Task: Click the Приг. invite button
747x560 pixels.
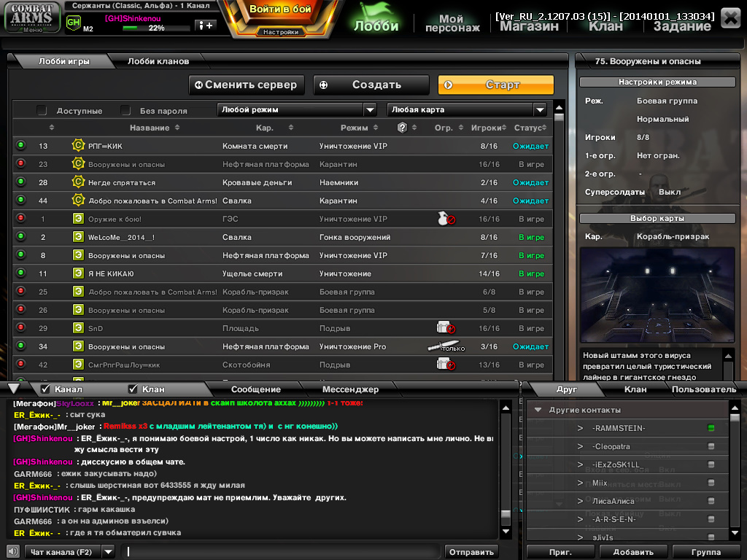Action: tap(560, 552)
